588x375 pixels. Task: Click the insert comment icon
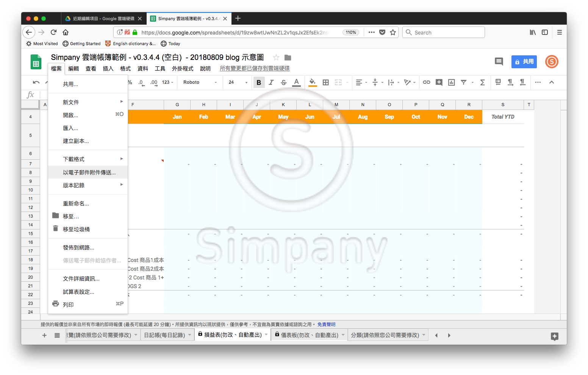pyautogui.click(x=439, y=82)
